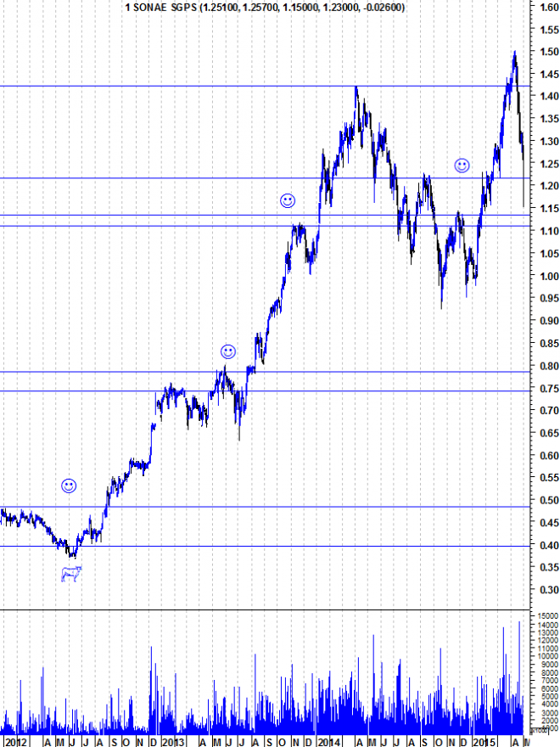Select the 1.30 price axis label

pyautogui.click(x=550, y=141)
